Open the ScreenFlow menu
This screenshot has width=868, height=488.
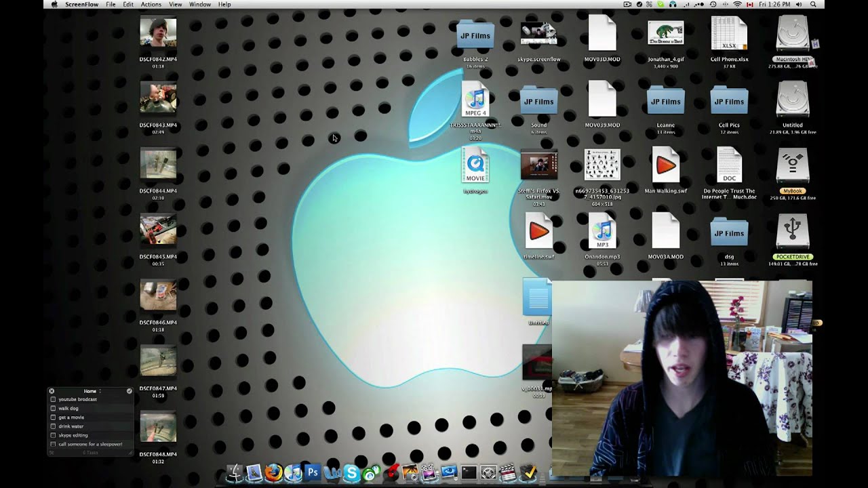pyautogui.click(x=81, y=4)
